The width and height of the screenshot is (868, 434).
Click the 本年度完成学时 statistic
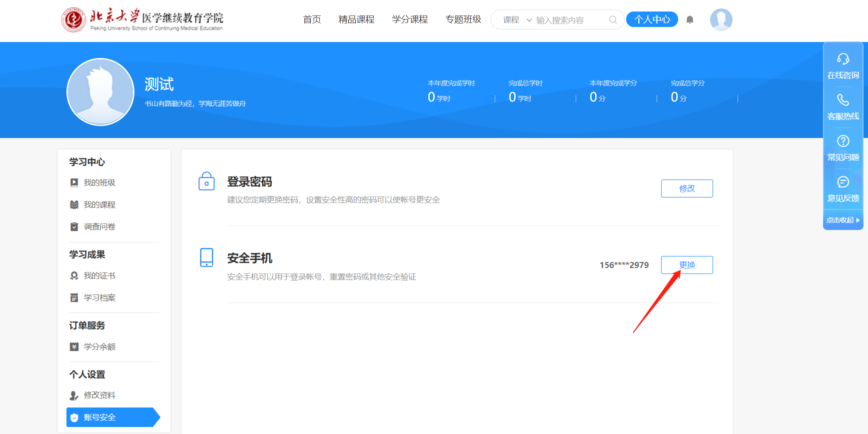coord(451,91)
